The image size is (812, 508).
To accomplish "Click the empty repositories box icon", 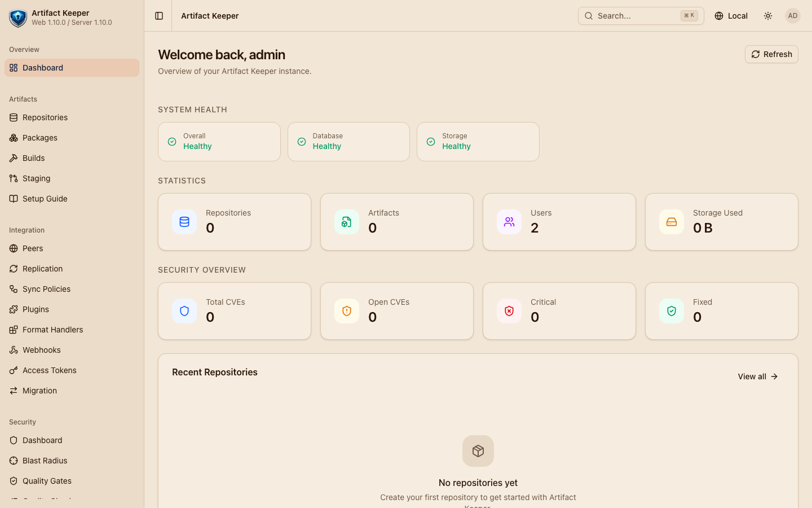I will (478, 451).
